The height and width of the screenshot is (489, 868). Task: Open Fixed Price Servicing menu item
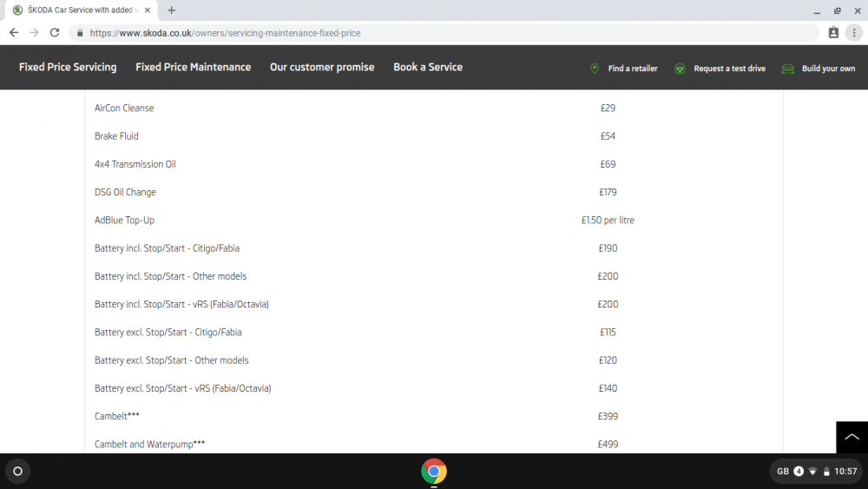point(68,67)
